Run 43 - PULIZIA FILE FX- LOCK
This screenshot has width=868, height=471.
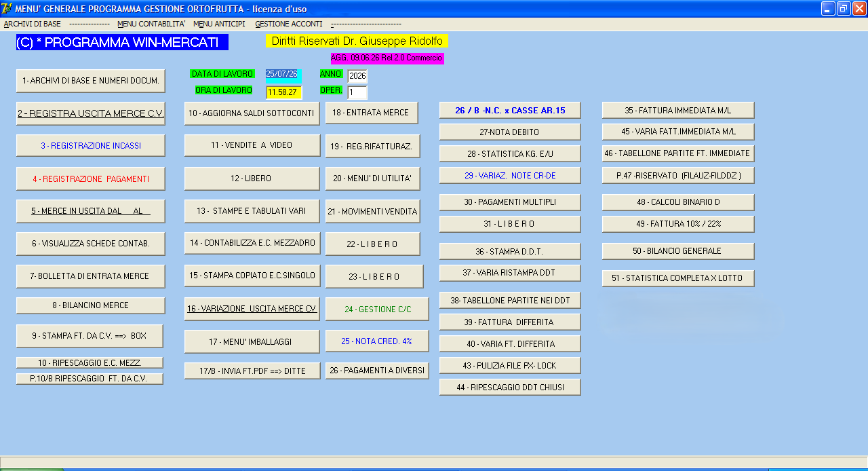pyautogui.click(x=510, y=365)
